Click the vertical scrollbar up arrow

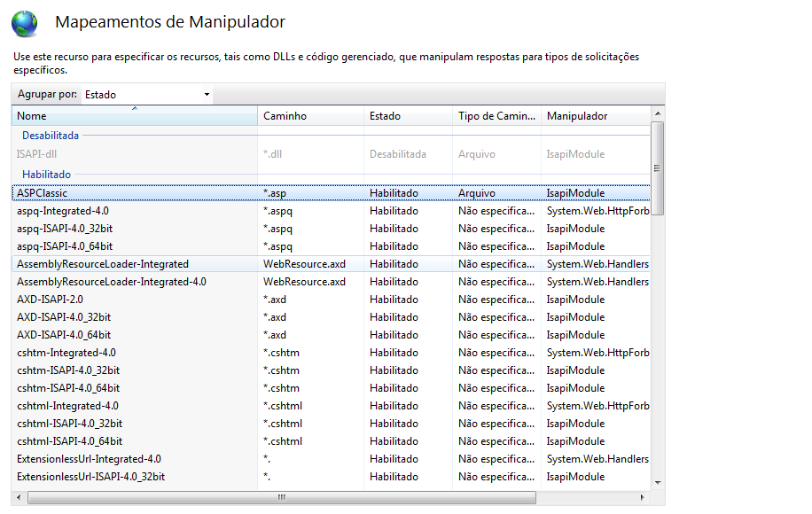tap(658, 113)
